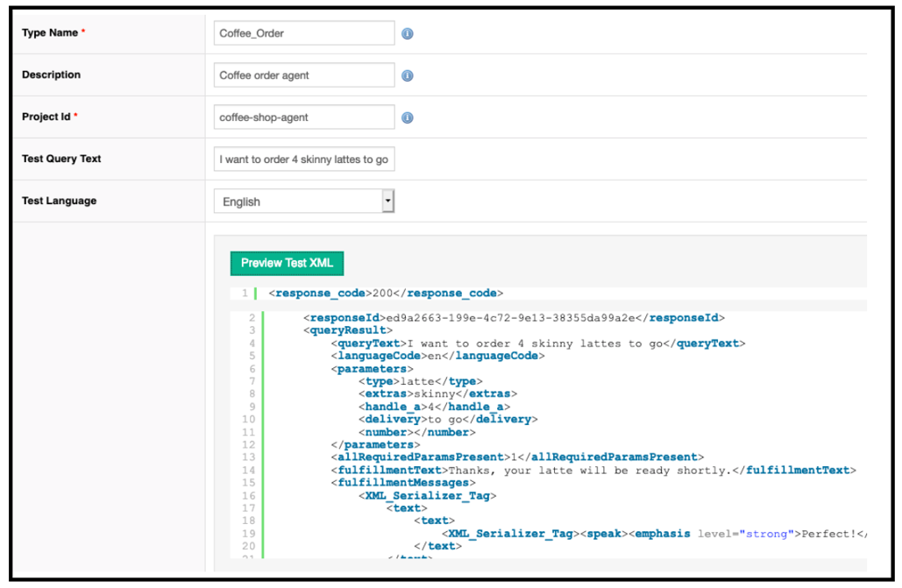This screenshot has height=588, width=902.
Task: Click the opening queryResult tag line
Action: (348, 331)
